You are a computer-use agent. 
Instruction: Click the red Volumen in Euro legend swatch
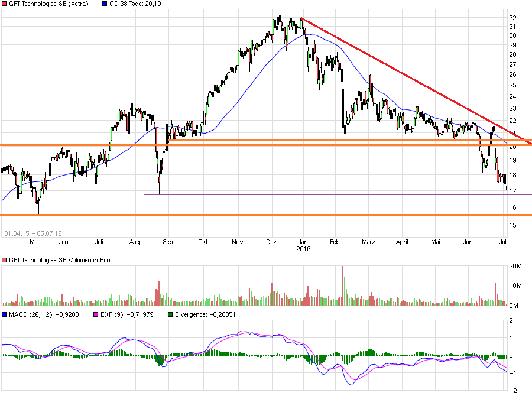click(x=4, y=260)
